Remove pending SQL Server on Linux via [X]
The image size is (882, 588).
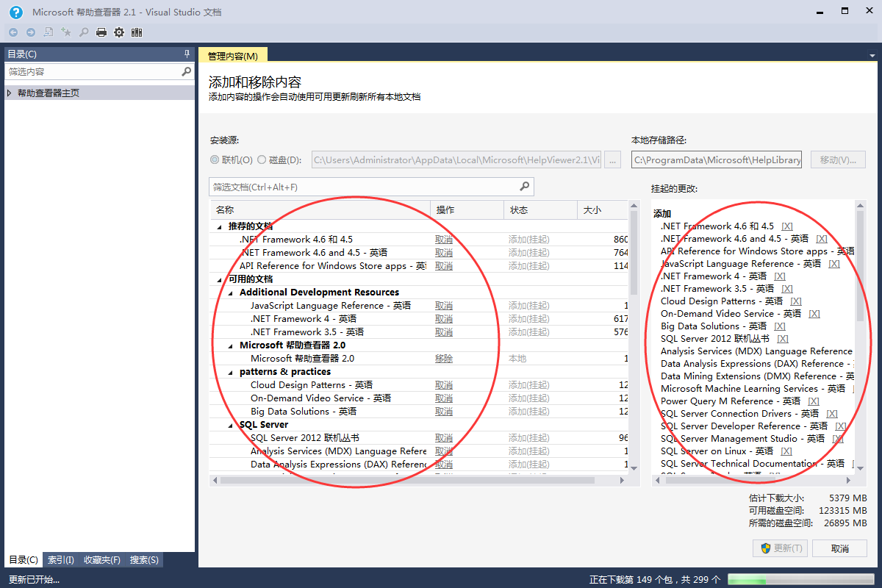tap(786, 451)
